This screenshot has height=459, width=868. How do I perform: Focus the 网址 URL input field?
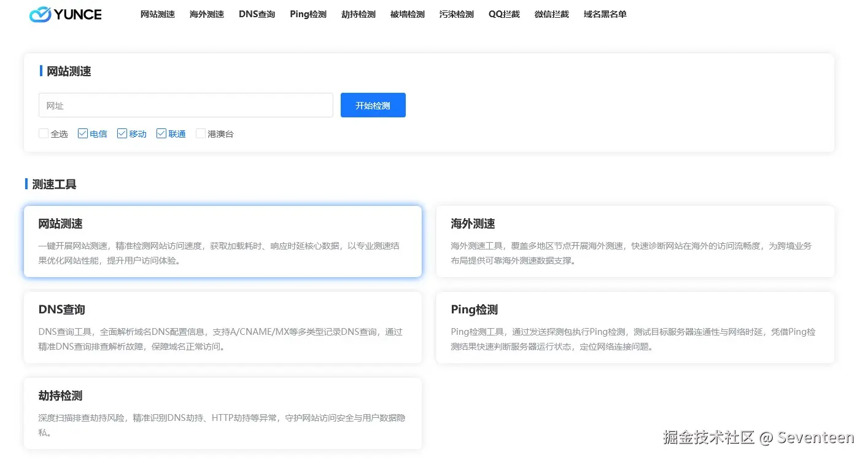(186, 105)
